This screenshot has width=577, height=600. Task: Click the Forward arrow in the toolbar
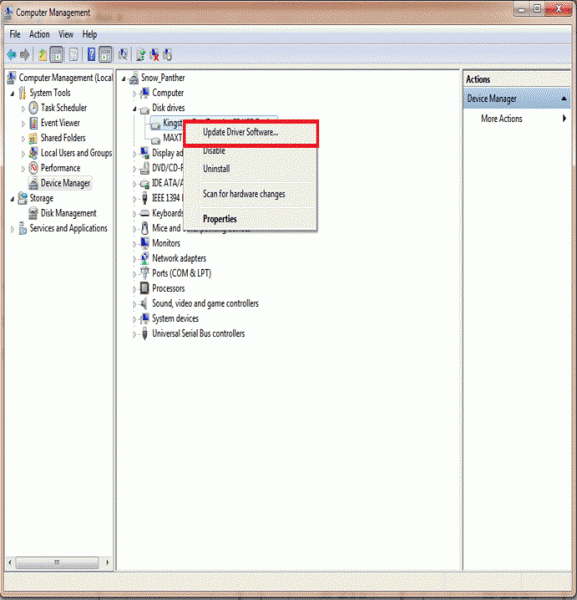coord(25,55)
